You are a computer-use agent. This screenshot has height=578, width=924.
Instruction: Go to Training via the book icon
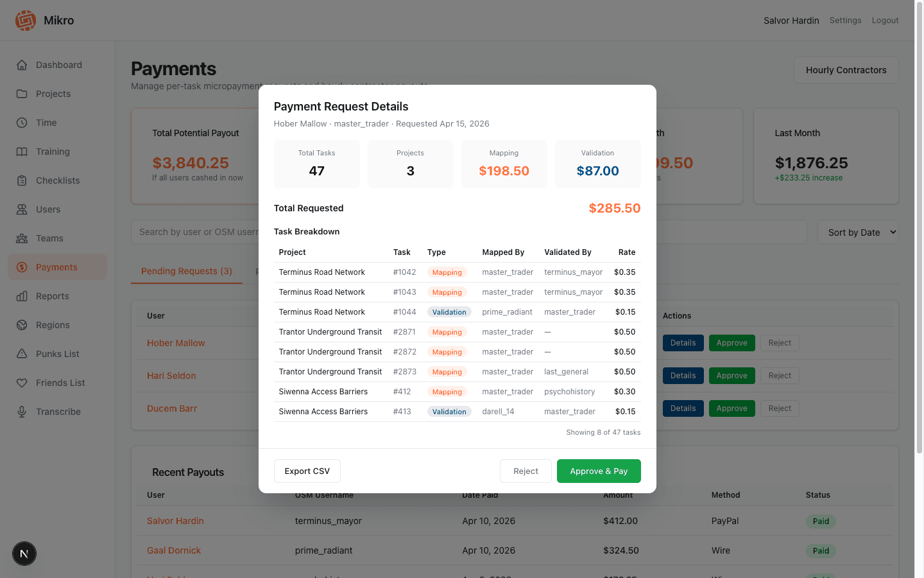[x=22, y=152]
